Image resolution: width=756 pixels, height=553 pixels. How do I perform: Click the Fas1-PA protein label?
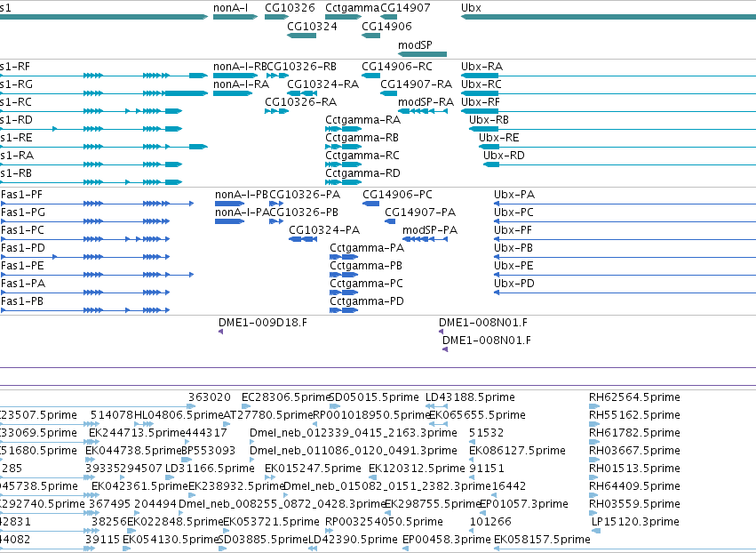click(x=22, y=284)
